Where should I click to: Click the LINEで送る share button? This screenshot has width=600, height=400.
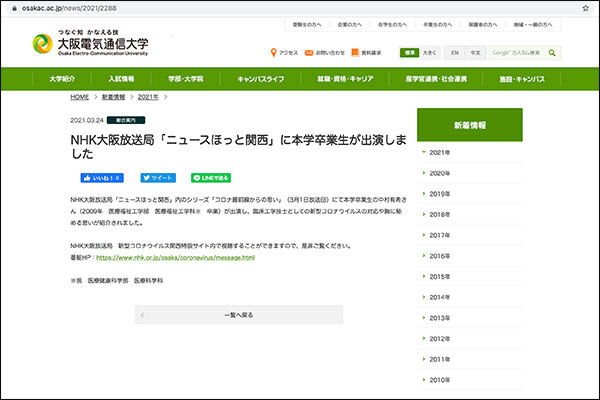[211, 178]
